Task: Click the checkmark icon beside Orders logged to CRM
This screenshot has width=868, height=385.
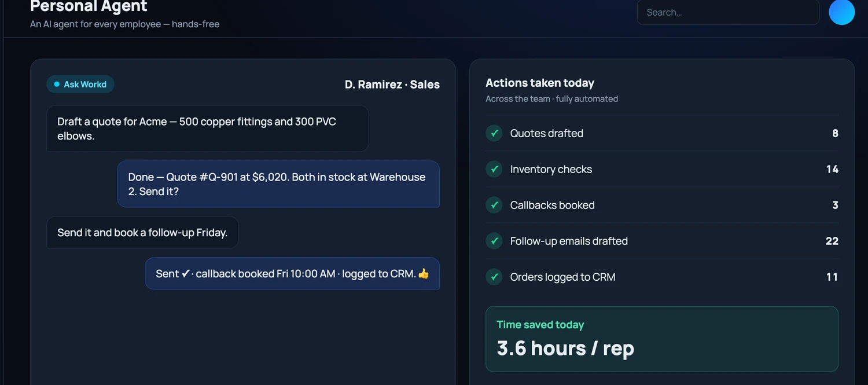Action: [x=494, y=277]
